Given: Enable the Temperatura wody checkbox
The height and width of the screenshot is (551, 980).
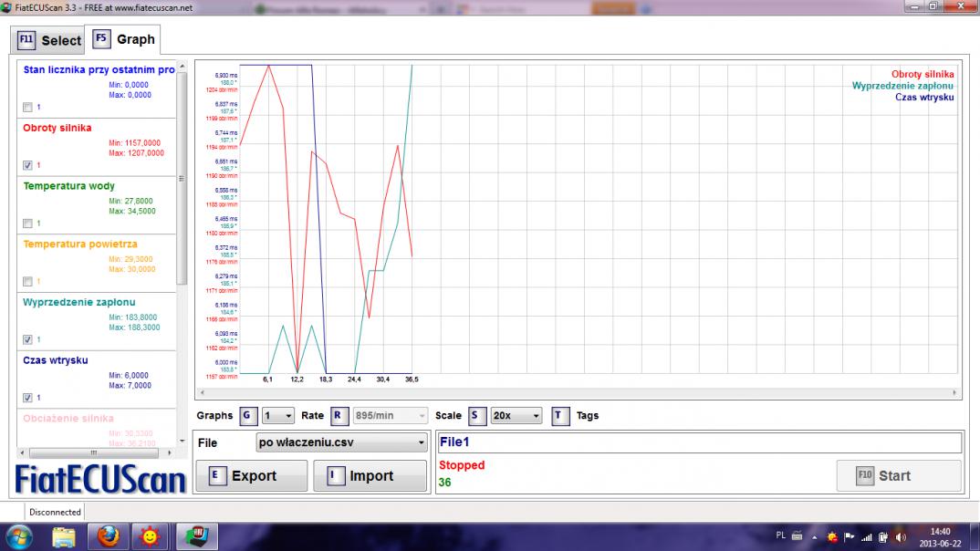Looking at the screenshot, I should click(x=27, y=224).
